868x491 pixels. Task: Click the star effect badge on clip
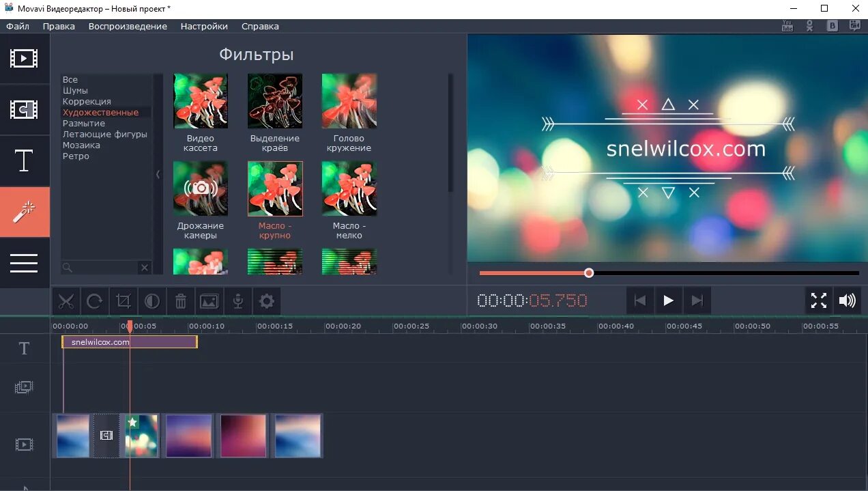[132, 422]
